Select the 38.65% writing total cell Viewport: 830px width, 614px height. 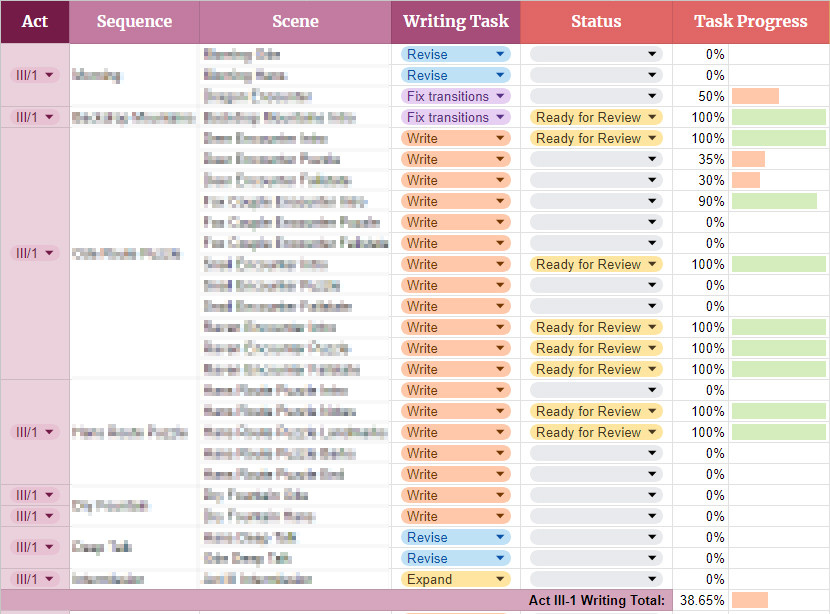pos(700,600)
